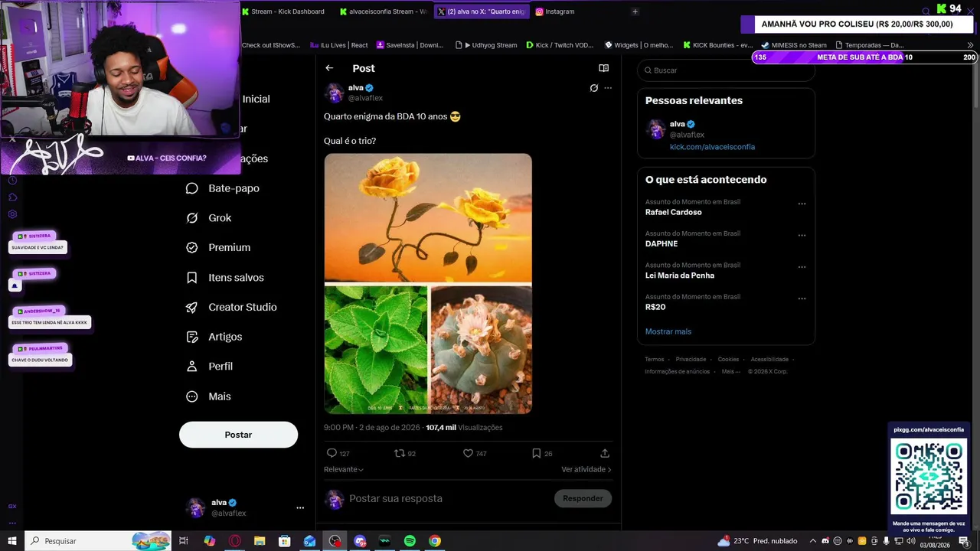Screen dimensions: 980x551
Task: Open the Windows Start menu
Action: 12,541
